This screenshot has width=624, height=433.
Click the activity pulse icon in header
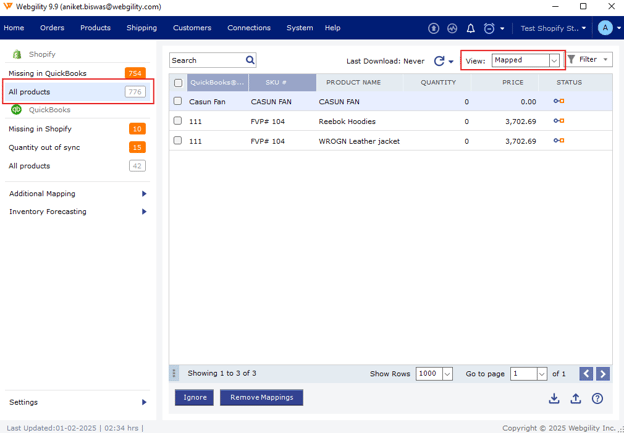pos(452,29)
